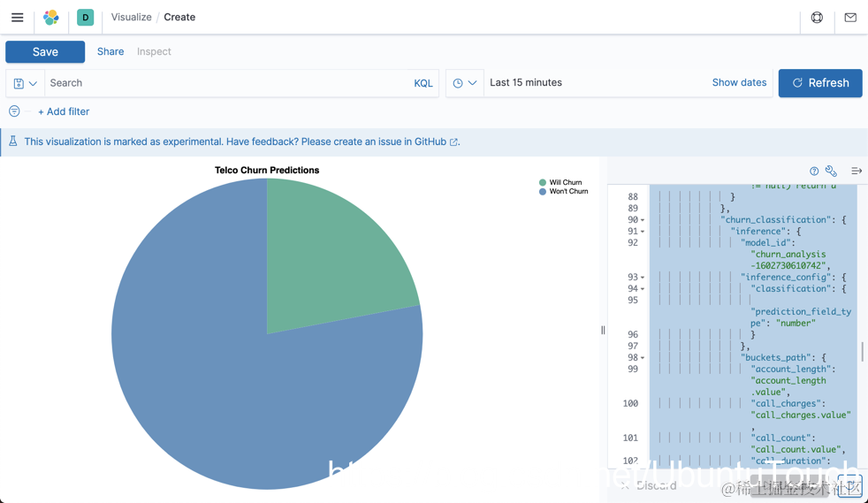Image resolution: width=868 pixels, height=503 pixels.
Task: Open the Share menu
Action: 110,51
